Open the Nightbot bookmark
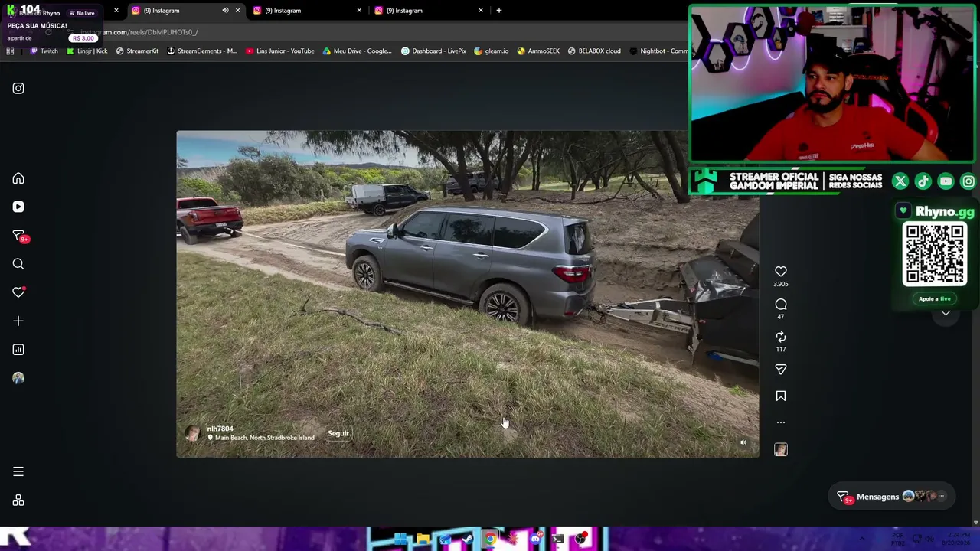 658,51
